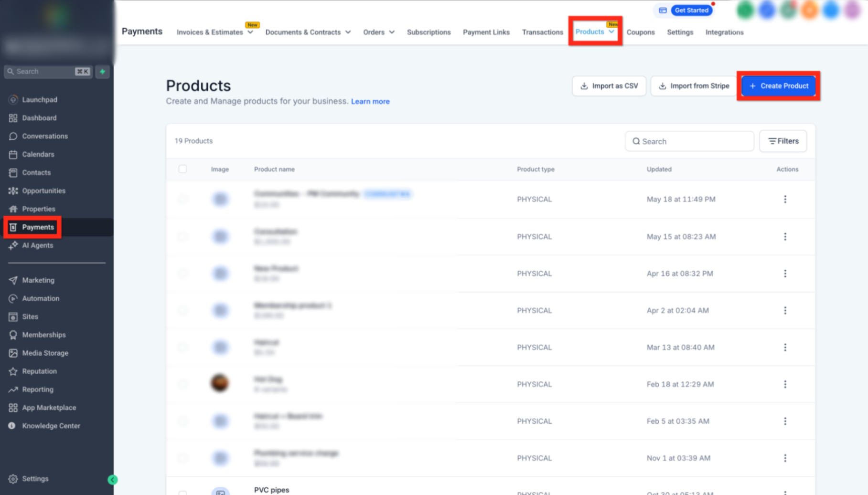Viewport: 868px width, 495px height.
Task: Open Reporting in sidebar
Action: click(x=37, y=389)
